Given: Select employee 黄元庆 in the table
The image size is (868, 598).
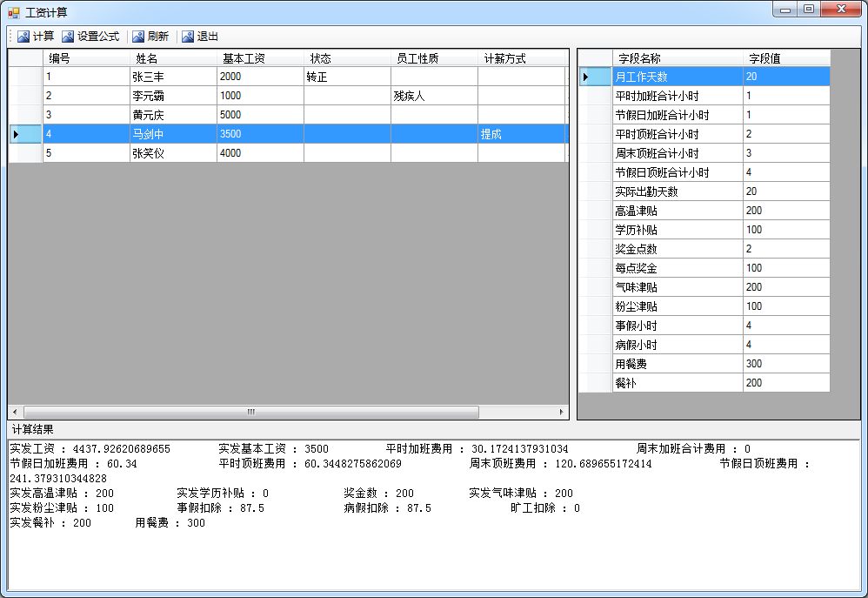Looking at the screenshot, I should click(173, 115).
